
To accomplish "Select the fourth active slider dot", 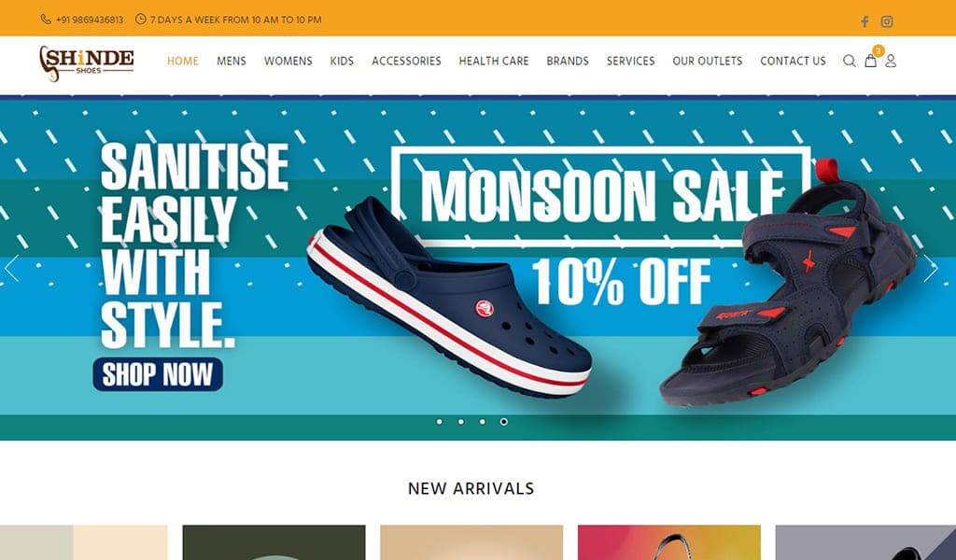I will (x=503, y=422).
